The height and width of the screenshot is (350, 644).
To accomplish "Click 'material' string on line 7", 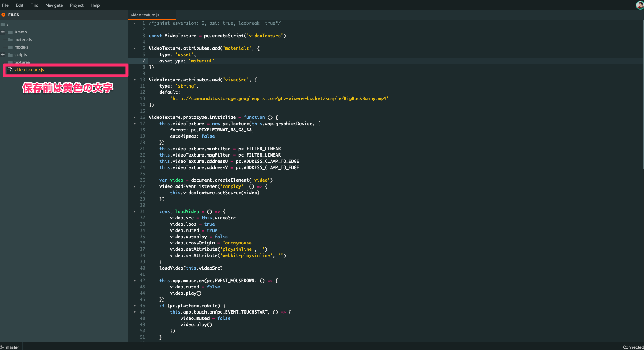I will click(202, 61).
